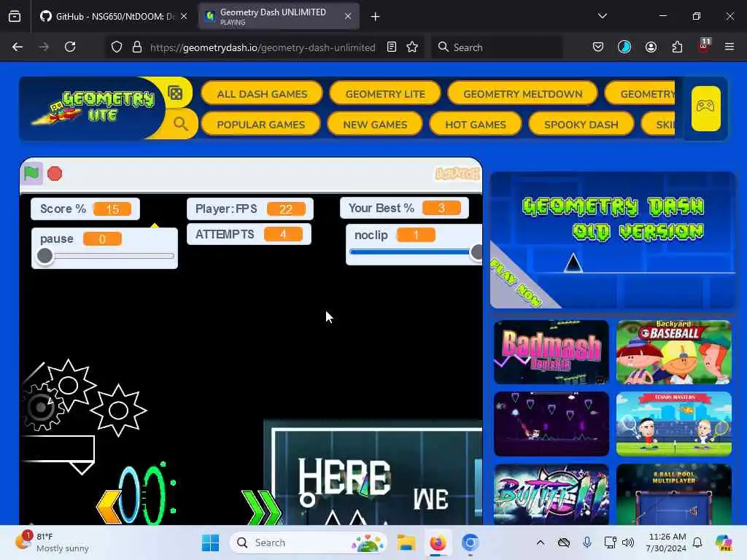This screenshot has width=747, height=560.
Task: Expand the list all tabs chevron
Action: pyautogui.click(x=602, y=16)
